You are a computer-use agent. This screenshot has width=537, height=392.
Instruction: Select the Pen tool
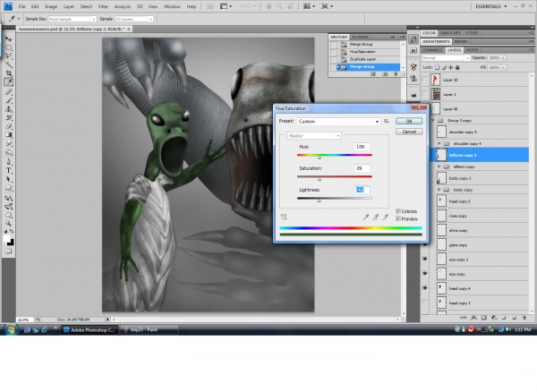pyautogui.click(x=9, y=162)
